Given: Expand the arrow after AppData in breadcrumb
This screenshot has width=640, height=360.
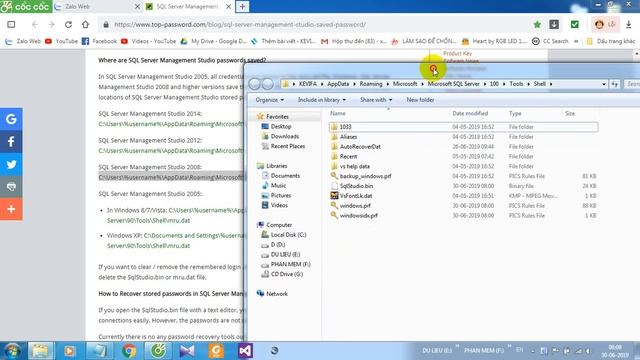Looking at the screenshot, I should coord(354,84).
